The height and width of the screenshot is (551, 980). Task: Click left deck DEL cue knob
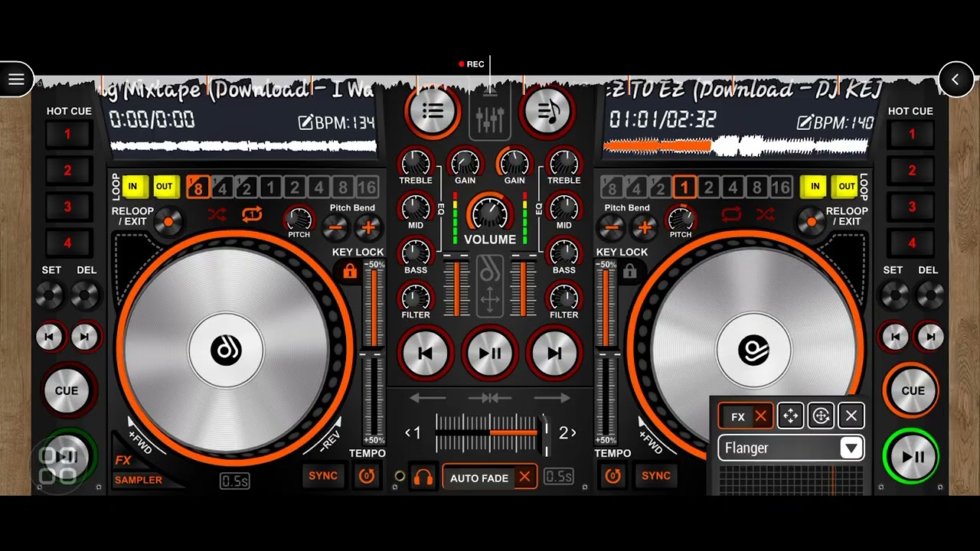(x=85, y=295)
